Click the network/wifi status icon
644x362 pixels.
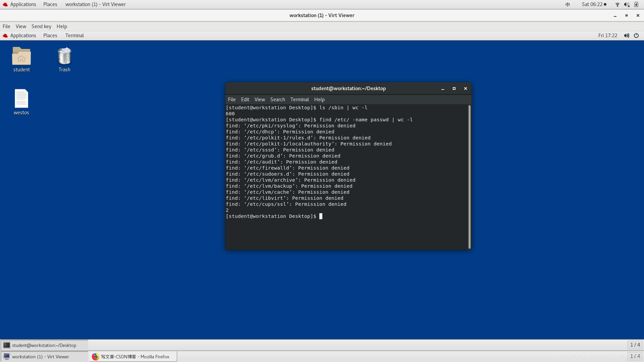pyautogui.click(x=617, y=4)
